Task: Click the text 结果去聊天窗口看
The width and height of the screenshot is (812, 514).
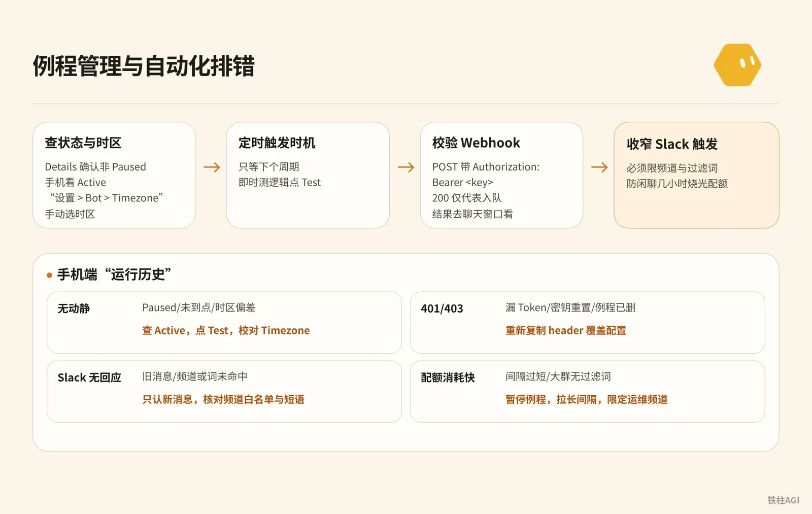Action: (x=472, y=214)
